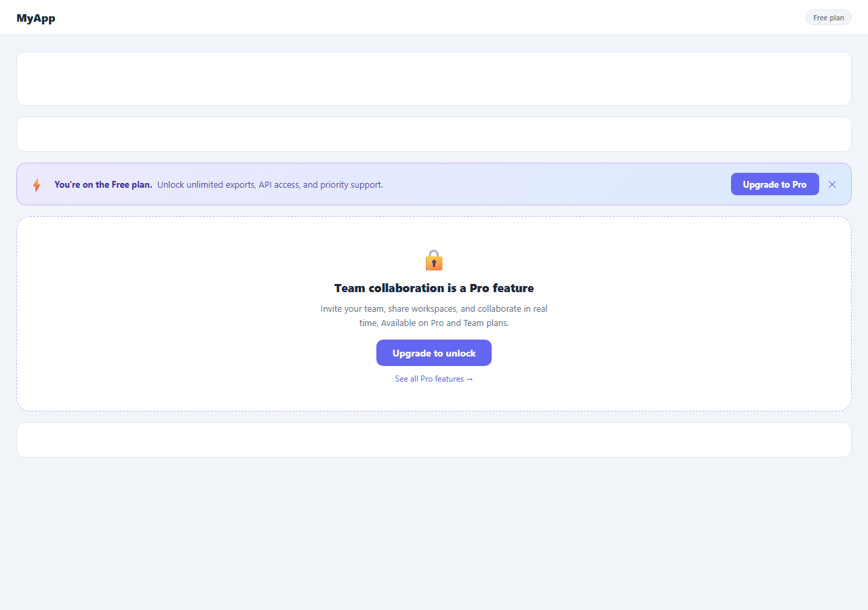
Task: Click the Upgrade to unlock button
Action: (x=434, y=353)
